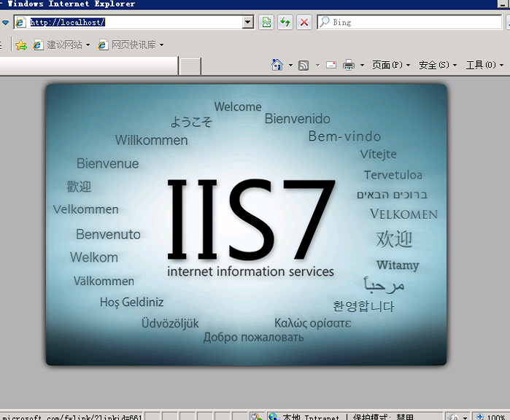This screenshot has height=420, width=510.
Task: Expand the printer options dropdown arrow
Action: click(362, 66)
